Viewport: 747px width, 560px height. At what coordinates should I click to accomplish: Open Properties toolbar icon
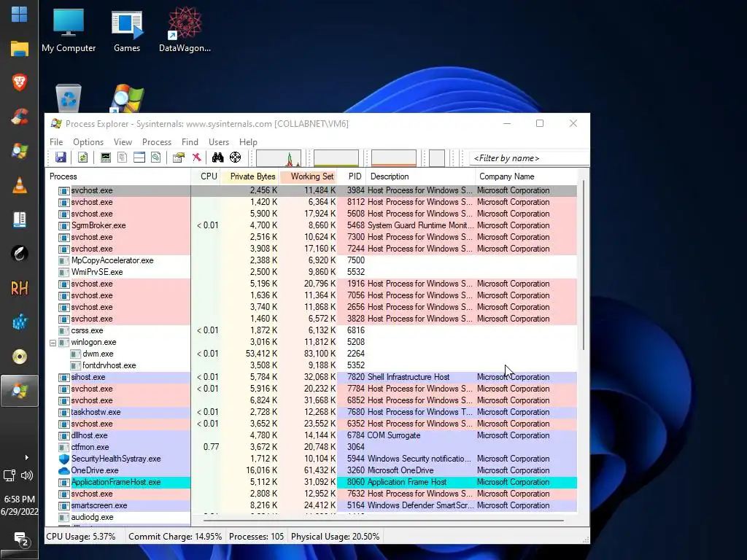coord(179,157)
